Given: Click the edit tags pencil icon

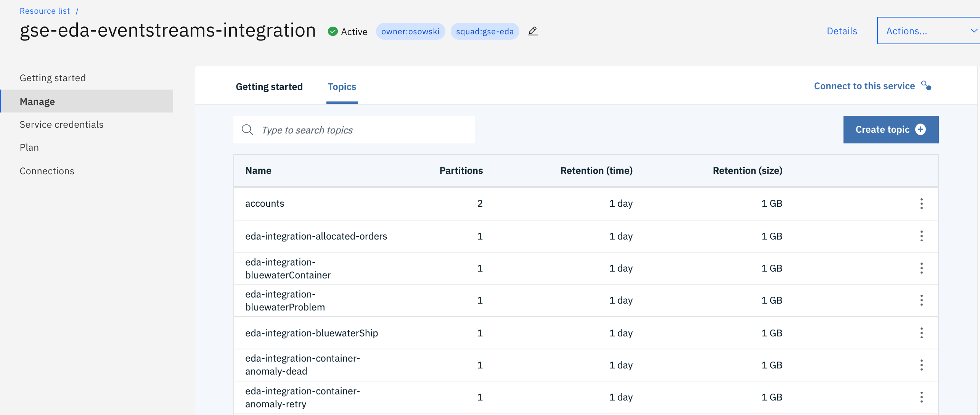Looking at the screenshot, I should [533, 31].
